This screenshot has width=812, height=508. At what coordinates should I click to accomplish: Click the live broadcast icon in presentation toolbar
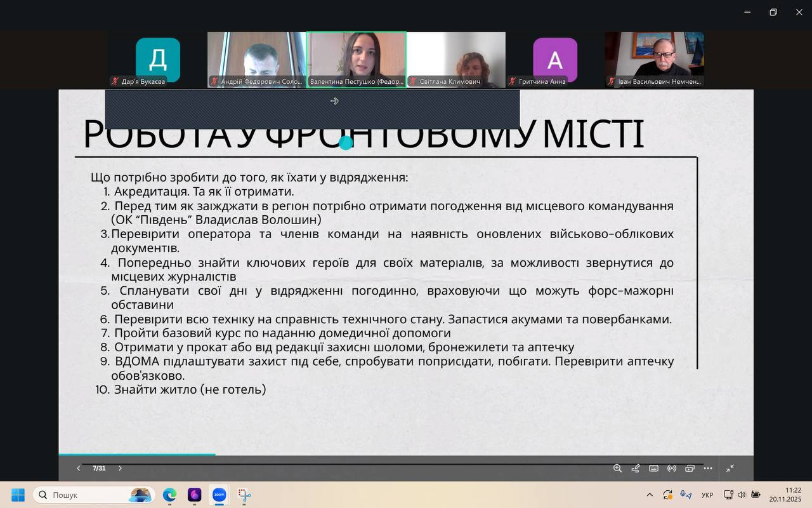point(672,469)
